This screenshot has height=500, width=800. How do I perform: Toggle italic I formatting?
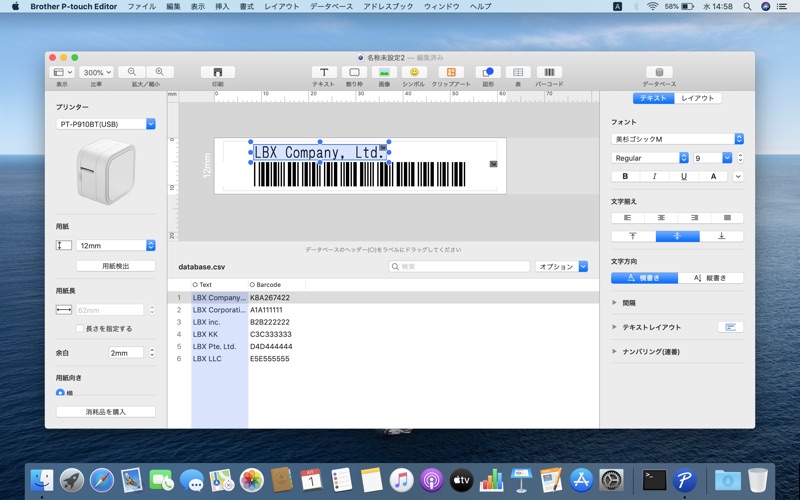pos(655,177)
